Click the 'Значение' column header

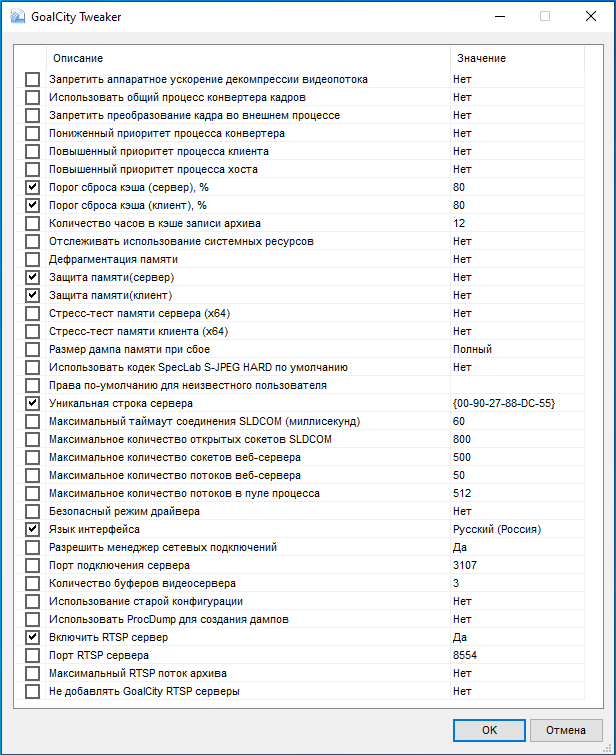tap(517, 58)
